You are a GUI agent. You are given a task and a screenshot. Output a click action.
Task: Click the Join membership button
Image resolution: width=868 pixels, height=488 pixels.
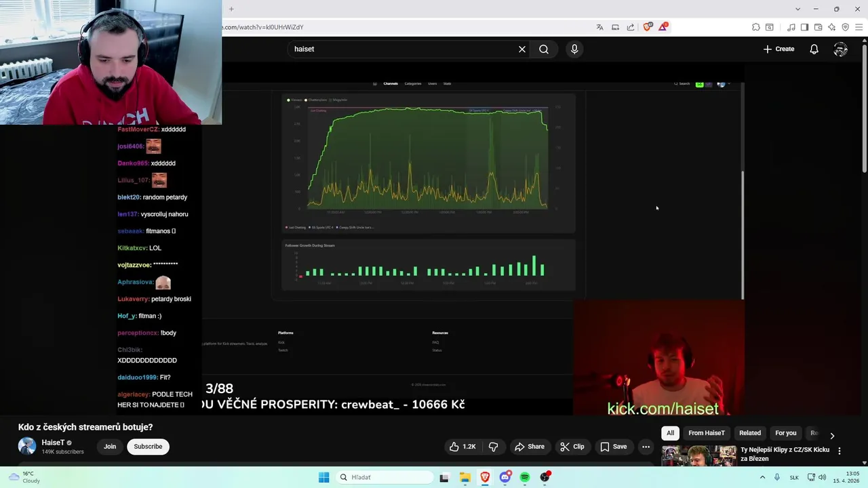(110, 447)
